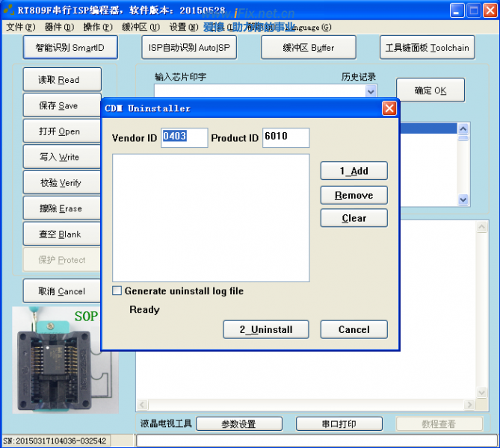This screenshot has height=448, width=500.
Task: Open the 器件 (D) menu
Action: coord(59,28)
